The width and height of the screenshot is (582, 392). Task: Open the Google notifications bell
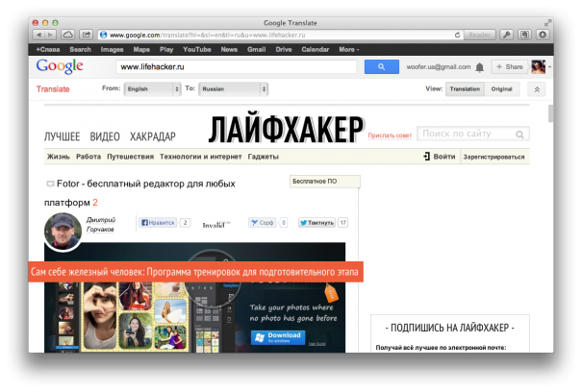coord(480,67)
